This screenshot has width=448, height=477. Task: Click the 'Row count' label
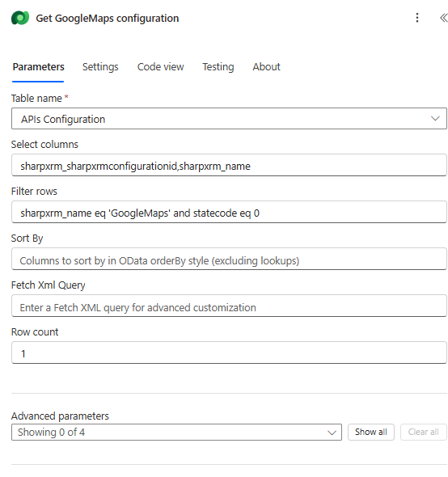pos(35,332)
